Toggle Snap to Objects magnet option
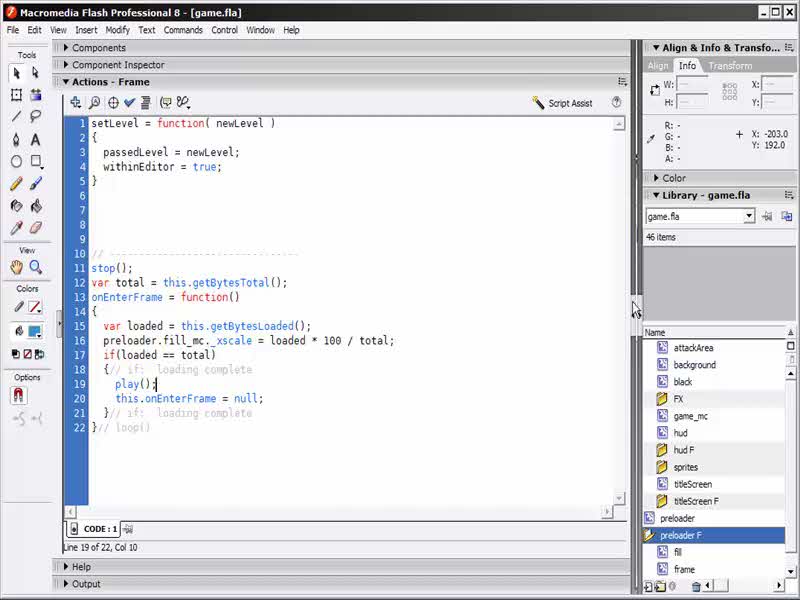 pyautogui.click(x=17, y=396)
